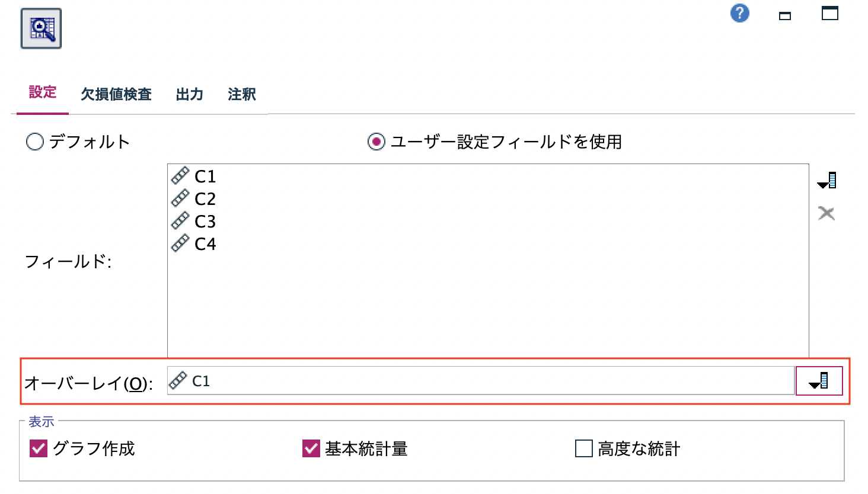Uncheck 基本統計量
Viewport: 868px width, 494px height.
click(311, 449)
